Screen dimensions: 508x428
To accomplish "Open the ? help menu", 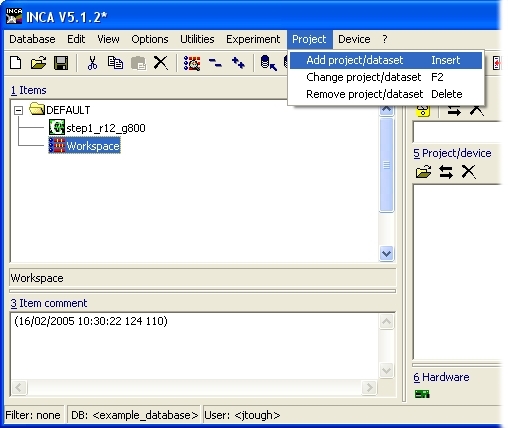I will (385, 39).
